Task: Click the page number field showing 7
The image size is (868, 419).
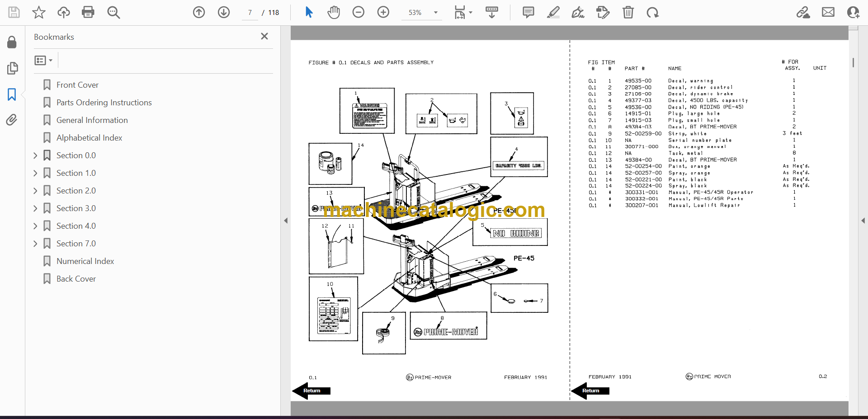Action: tap(250, 13)
